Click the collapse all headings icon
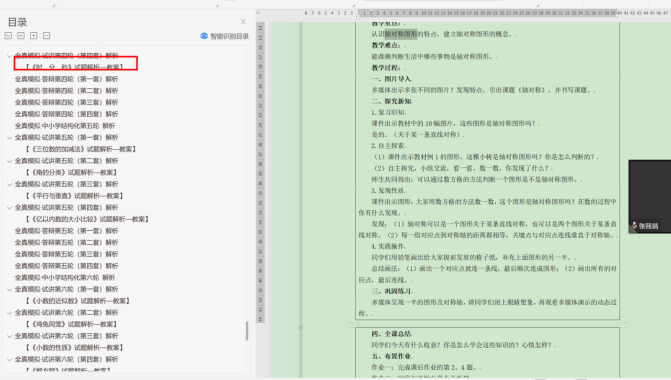The height and width of the screenshot is (380, 671). click(x=21, y=36)
